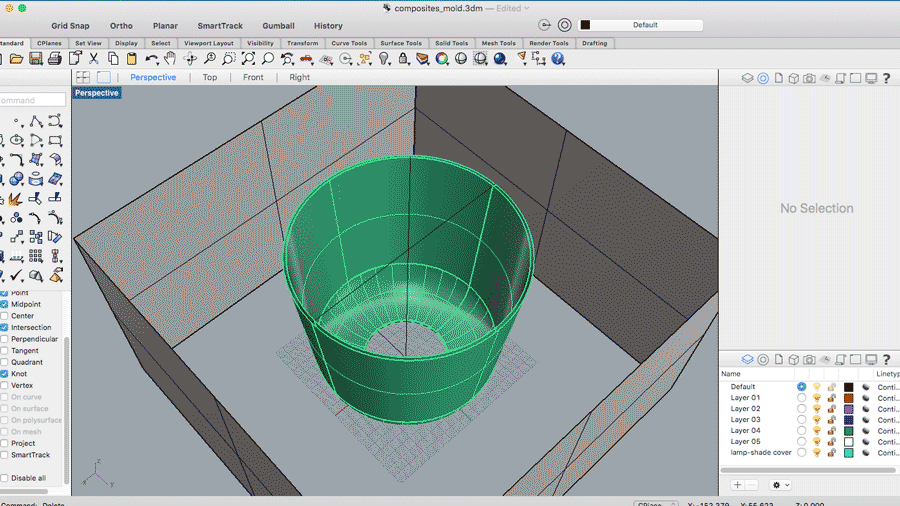Open the four-viewport layout icon

(x=83, y=77)
